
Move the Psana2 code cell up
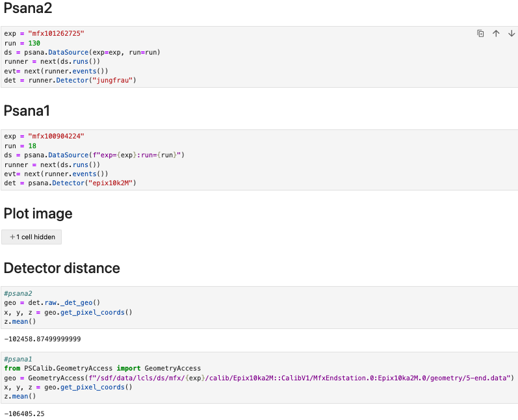pyautogui.click(x=496, y=33)
